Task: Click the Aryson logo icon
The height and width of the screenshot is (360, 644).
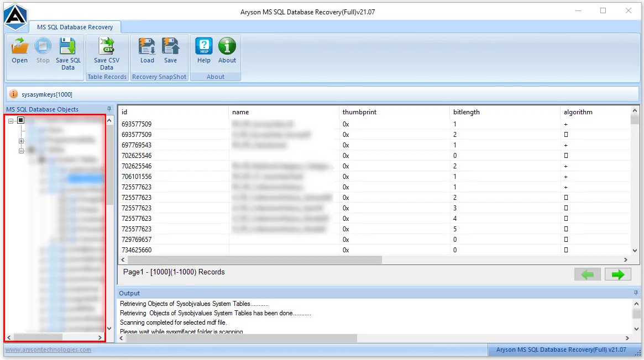Action: [15, 17]
